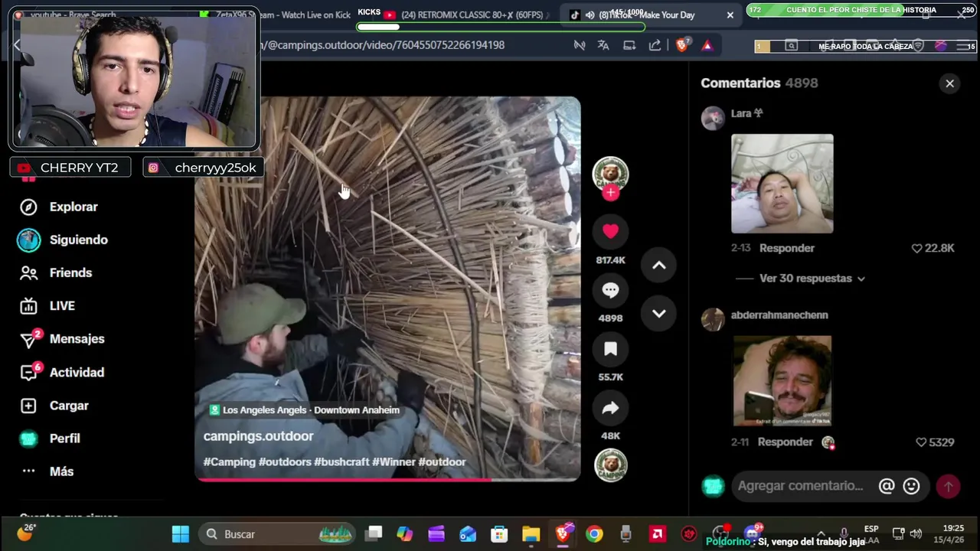Reply to Lara's comment
This screenshot has height=551, width=980.
click(x=786, y=248)
